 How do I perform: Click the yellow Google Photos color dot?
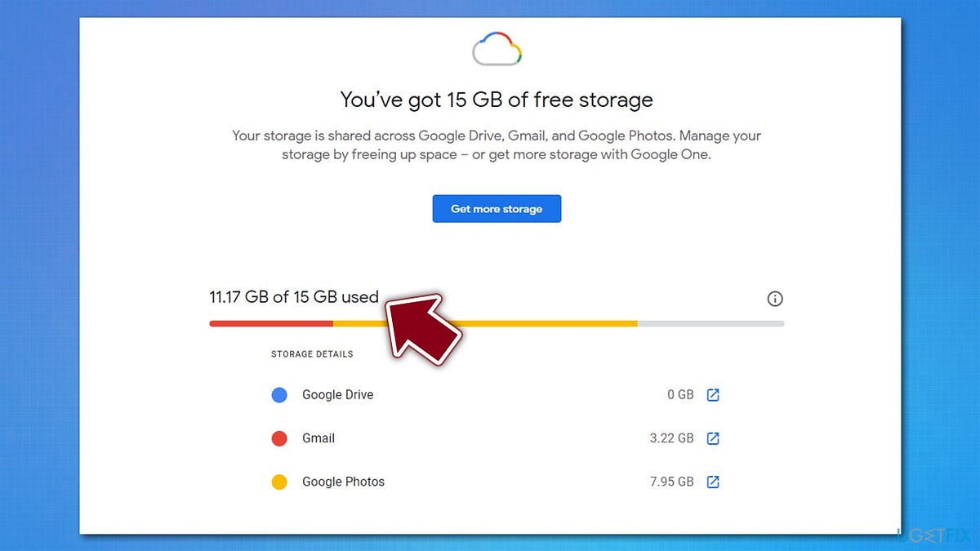click(279, 482)
